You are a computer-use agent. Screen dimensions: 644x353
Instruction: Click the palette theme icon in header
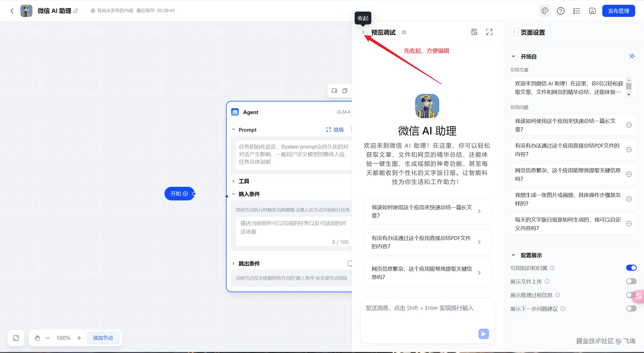pos(545,11)
